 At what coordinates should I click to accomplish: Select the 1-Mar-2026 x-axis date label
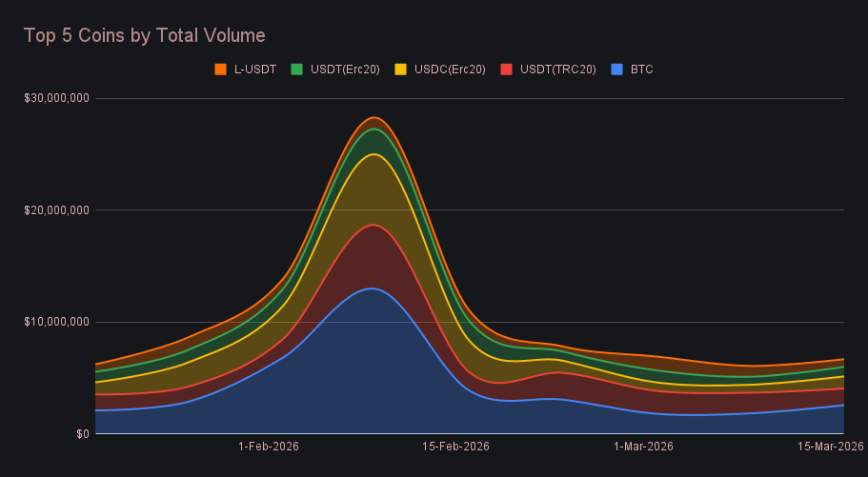[643, 447]
